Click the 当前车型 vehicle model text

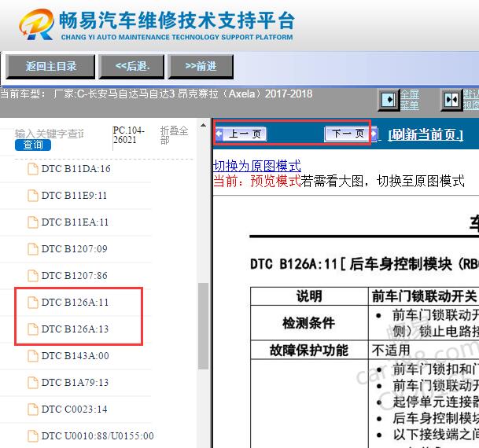coord(156,94)
